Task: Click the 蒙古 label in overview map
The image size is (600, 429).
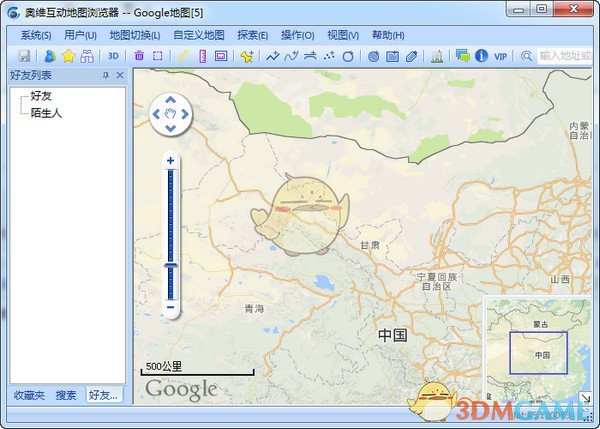Action: [x=541, y=325]
